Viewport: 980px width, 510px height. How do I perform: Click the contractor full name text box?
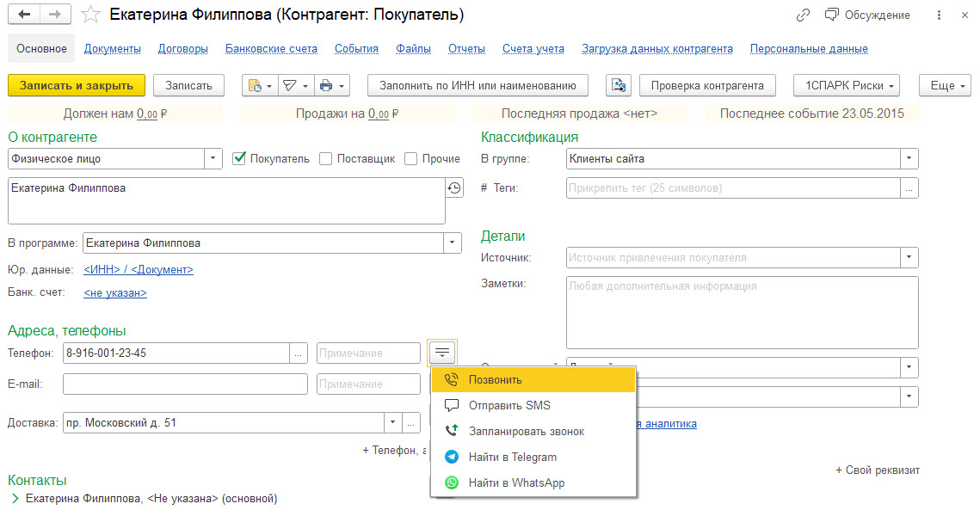tap(226, 200)
